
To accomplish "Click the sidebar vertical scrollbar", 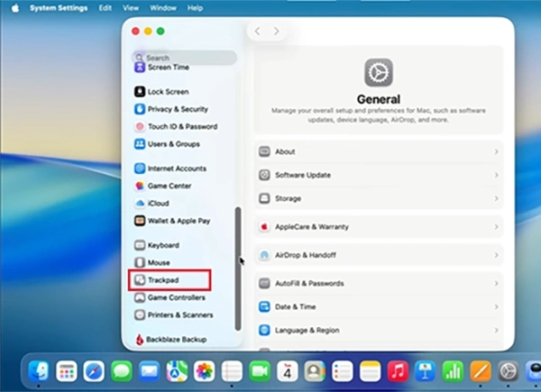I will tap(238, 269).
